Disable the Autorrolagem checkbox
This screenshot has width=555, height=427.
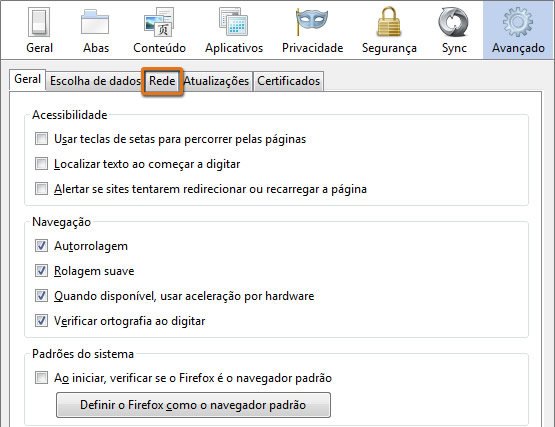(41, 246)
